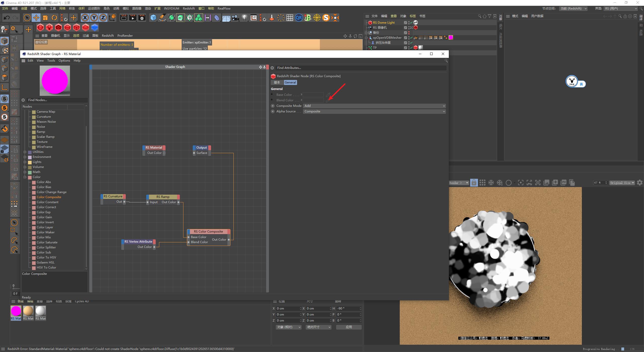This screenshot has height=352, width=644.
Task: Click the Render to Picture Viewer icon
Action: coord(133,18)
